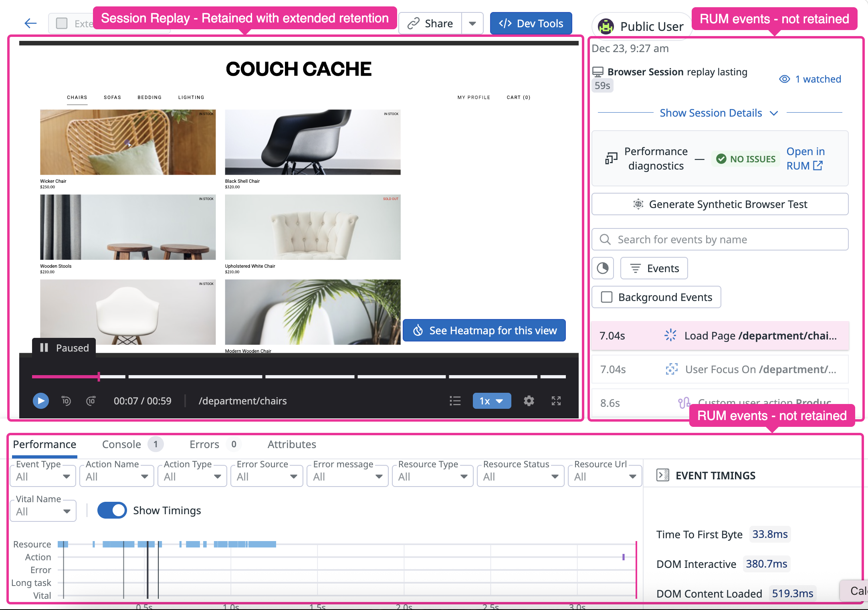The height and width of the screenshot is (610, 868).
Task: Open the 1x playback speed dropdown
Action: click(x=491, y=401)
